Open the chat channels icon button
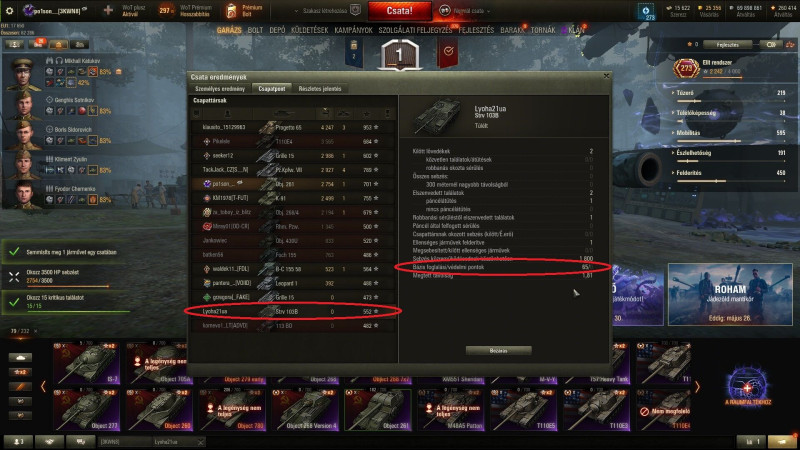Screen dimensions: 800x450 (x=80, y=442)
